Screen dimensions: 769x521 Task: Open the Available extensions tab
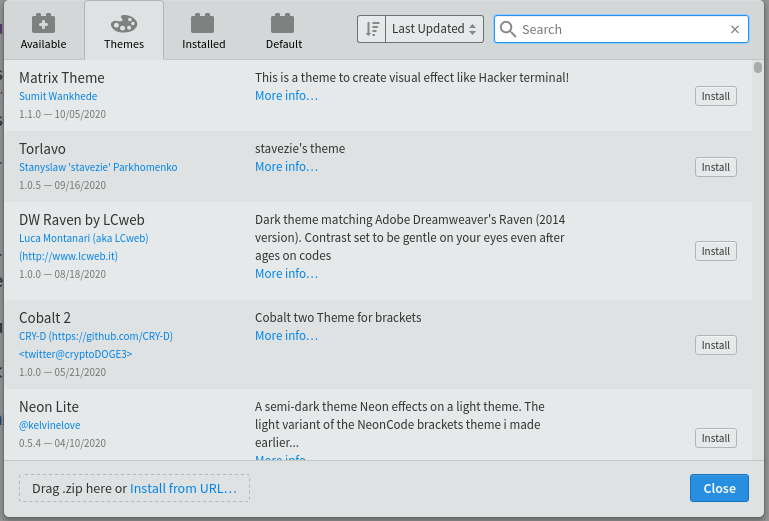pos(43,31)
